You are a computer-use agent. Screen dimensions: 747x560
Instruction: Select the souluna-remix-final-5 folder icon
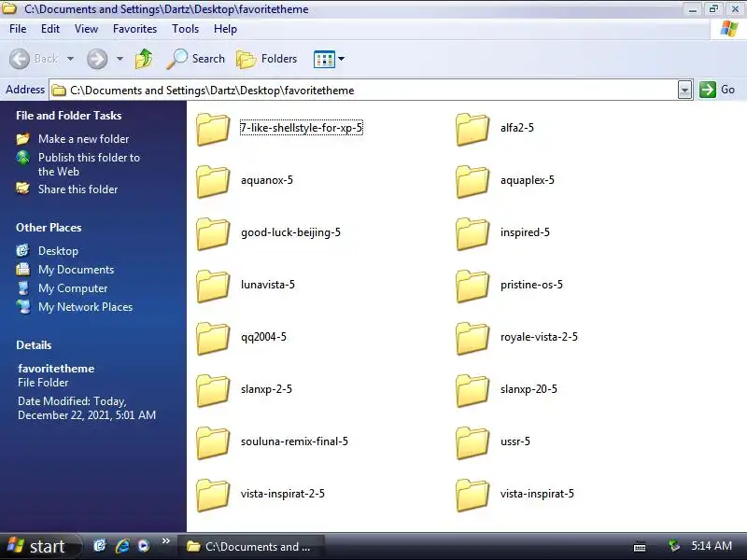[213, 442]
